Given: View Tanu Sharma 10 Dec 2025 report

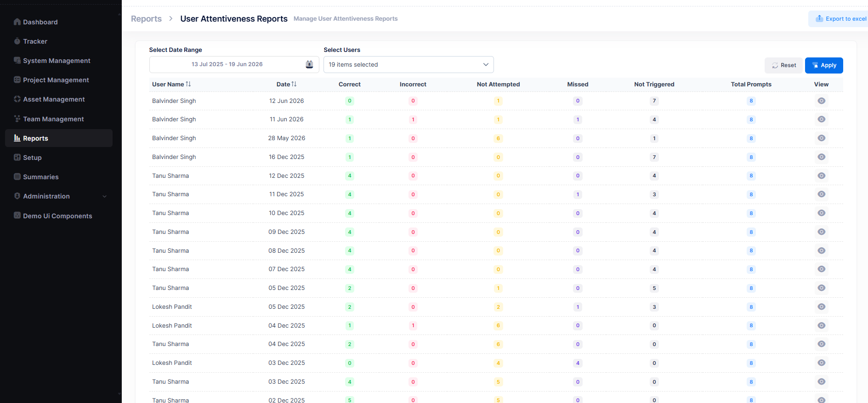Looking at the screenshot, I should click(822, 213).
